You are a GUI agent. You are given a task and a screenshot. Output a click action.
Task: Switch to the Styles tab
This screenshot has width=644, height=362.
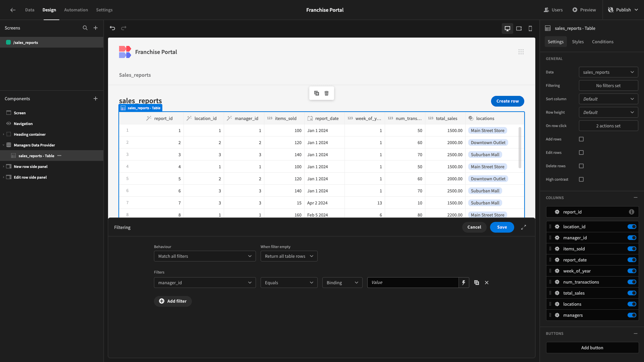pyautogui.click(x=578, y=42)
